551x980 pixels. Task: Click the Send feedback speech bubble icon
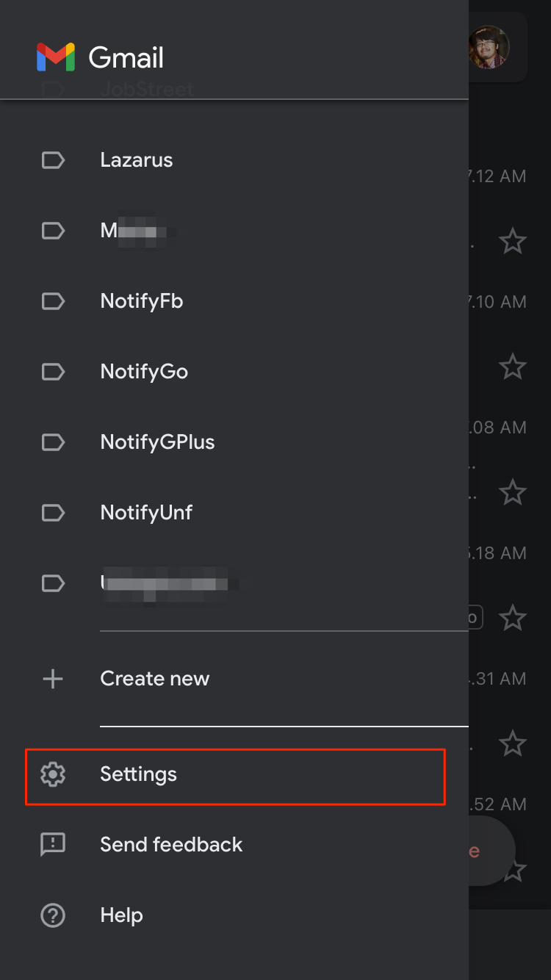53,845
